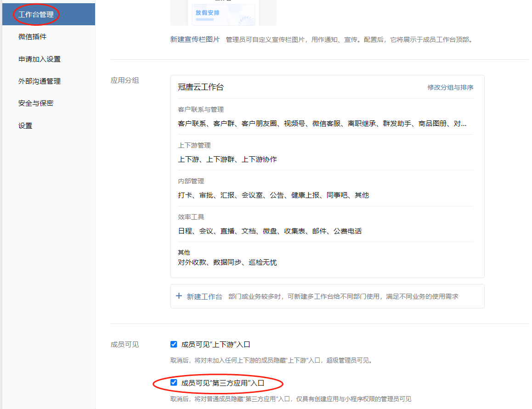Open 微信插件 in the sidebar
Screen dimensions: 532x409
pyautogui.click(x=32, y=37)
